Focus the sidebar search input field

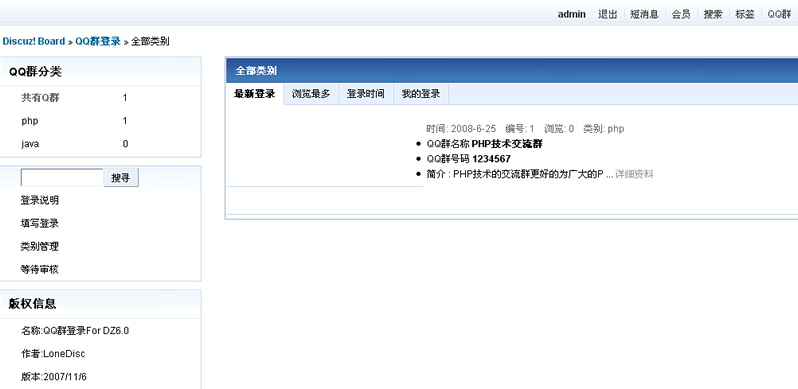(x=62, y=178)
